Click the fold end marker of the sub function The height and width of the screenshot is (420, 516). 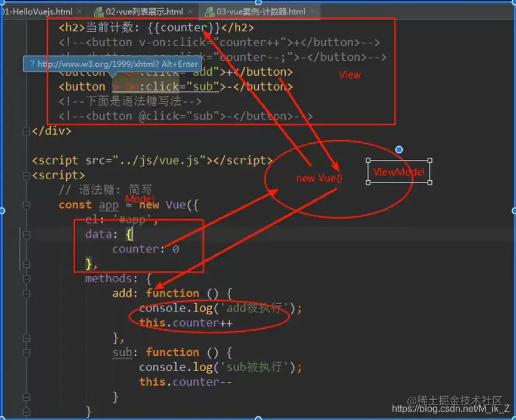[27, 397]
